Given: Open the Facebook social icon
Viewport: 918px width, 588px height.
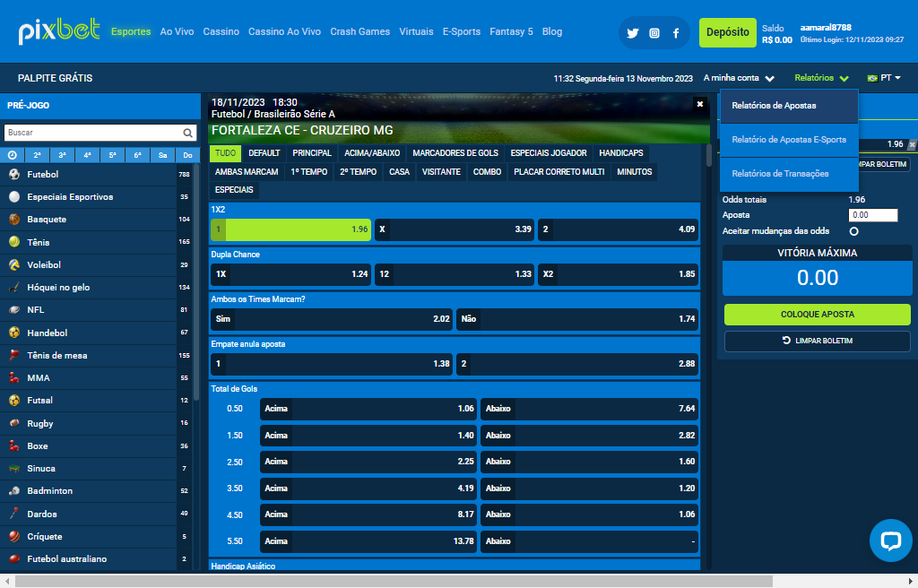Looking at the screenshot, I should (x=676, y=33).
